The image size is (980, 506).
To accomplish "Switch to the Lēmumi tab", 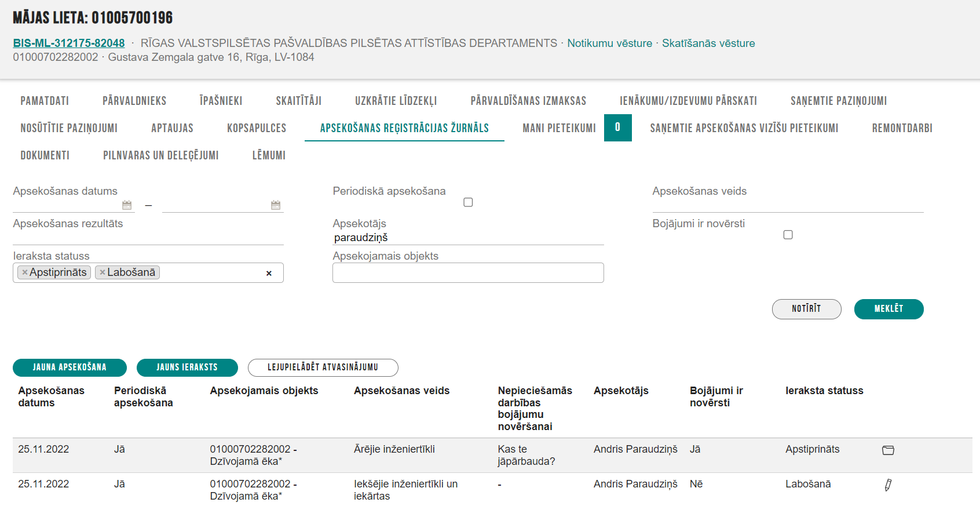I will click(269, 155).
